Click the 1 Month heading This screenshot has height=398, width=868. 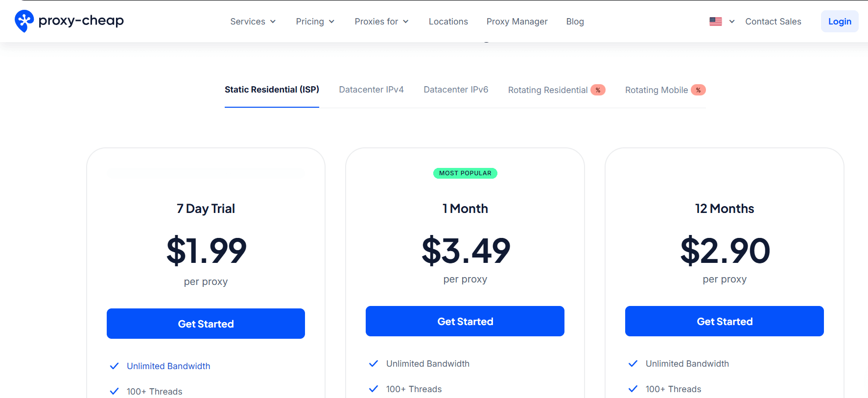tap(465, 209)
